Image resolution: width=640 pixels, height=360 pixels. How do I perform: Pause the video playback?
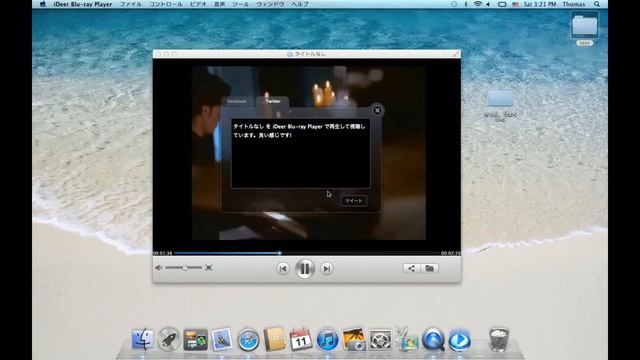pyautogui.click(x=304, y=269)
